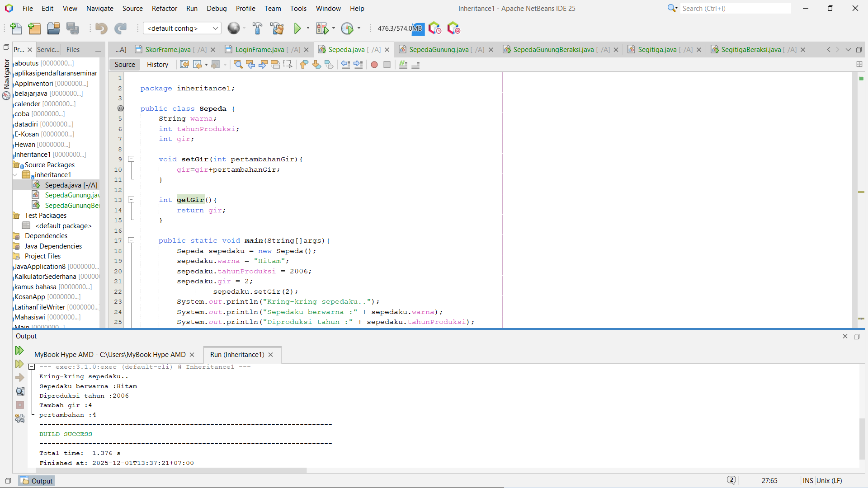
Task: Click the Find Selection magnifier icon
Action: click(x=238, y=65)
